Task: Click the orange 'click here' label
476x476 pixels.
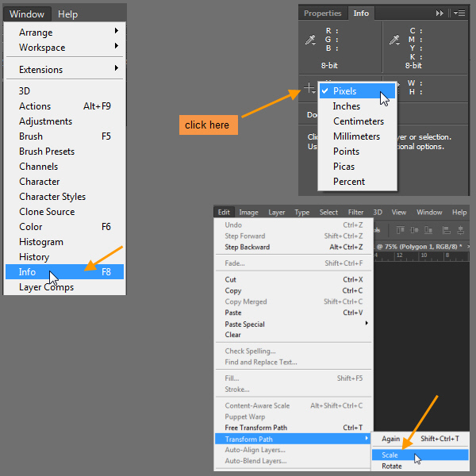Action: (x=207, y=125)
